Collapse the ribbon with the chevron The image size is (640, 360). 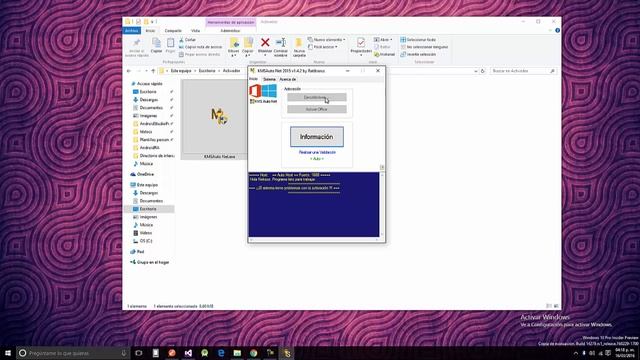click(x=550, y=31)
